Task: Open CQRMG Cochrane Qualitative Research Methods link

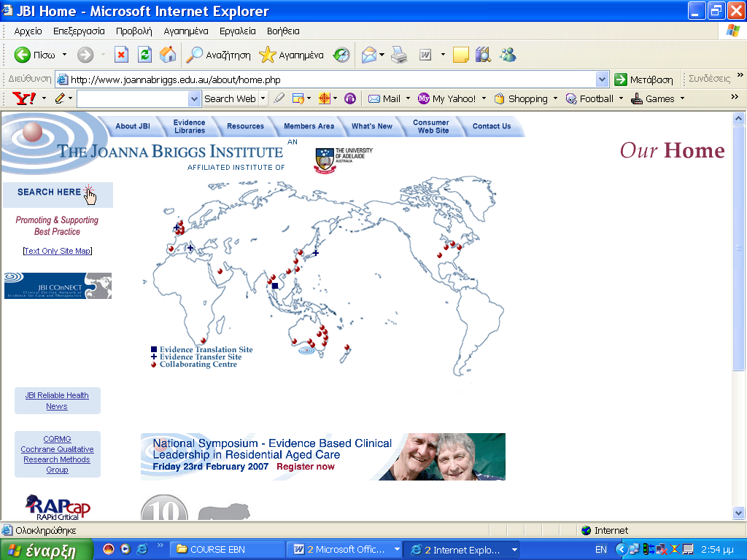Action: tap(57, 454)
